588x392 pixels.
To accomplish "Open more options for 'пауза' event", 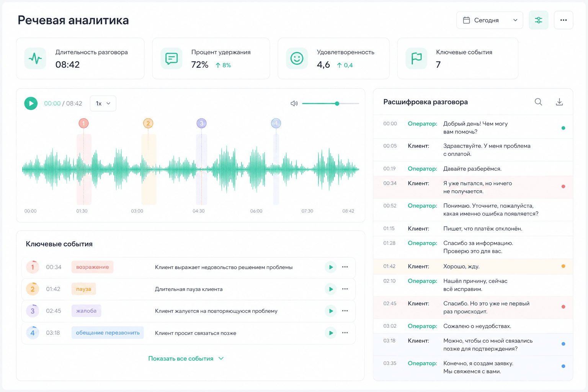I will (345, 289).
